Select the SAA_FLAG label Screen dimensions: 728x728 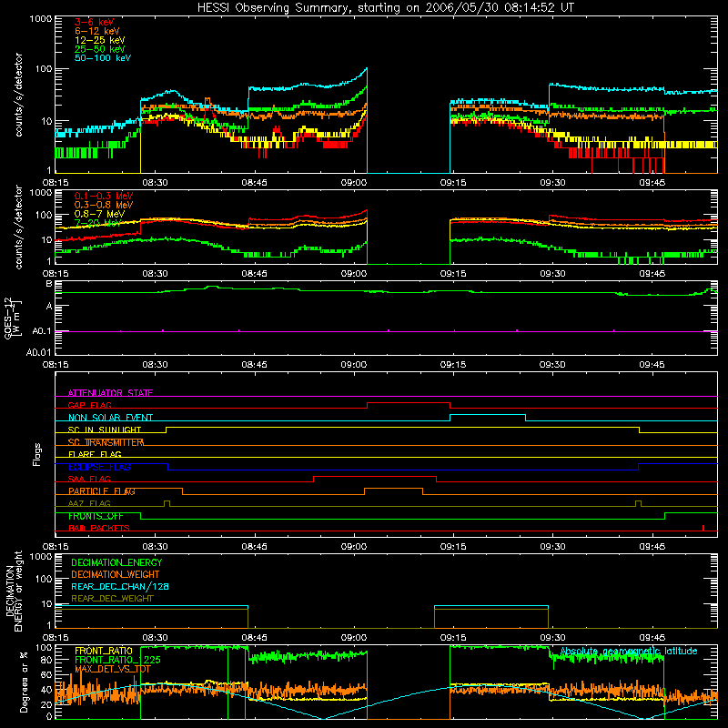point(89,479)
